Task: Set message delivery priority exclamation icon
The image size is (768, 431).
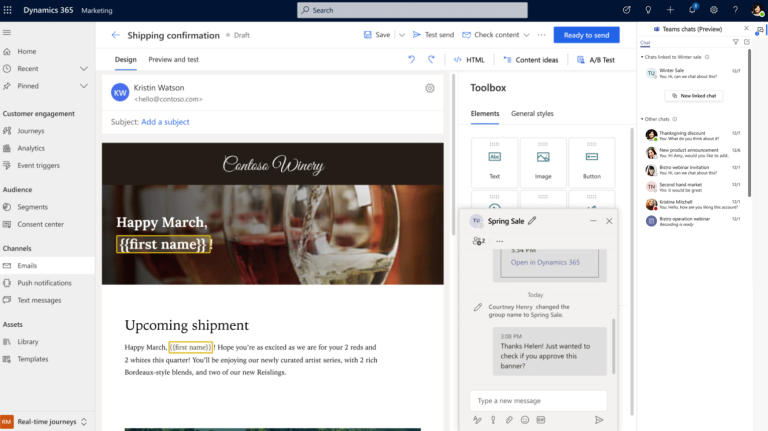Action: tap(493, 420)
